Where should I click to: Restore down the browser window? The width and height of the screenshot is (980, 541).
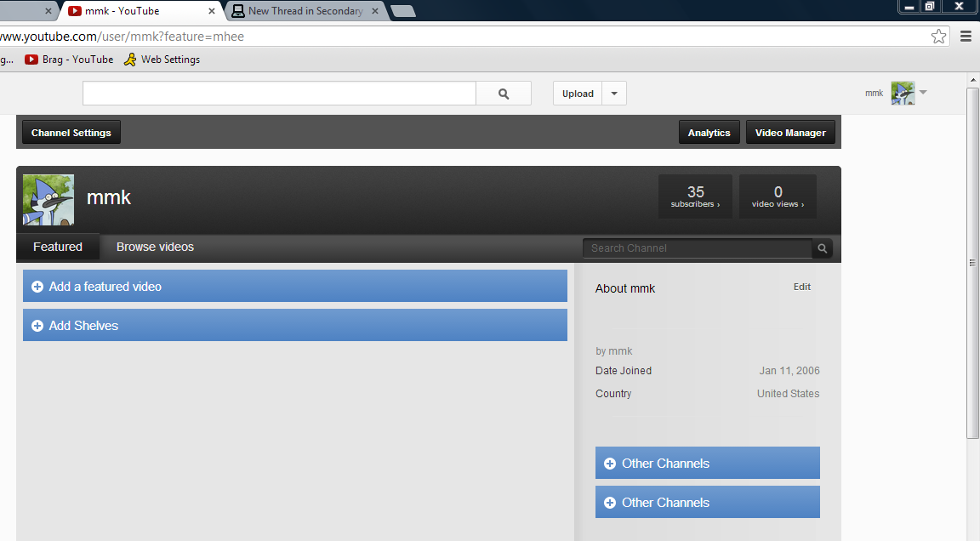coord(929,6)
